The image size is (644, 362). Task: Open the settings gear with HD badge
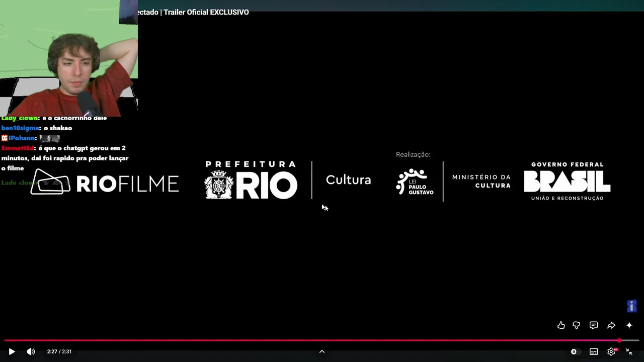[612, 351]
